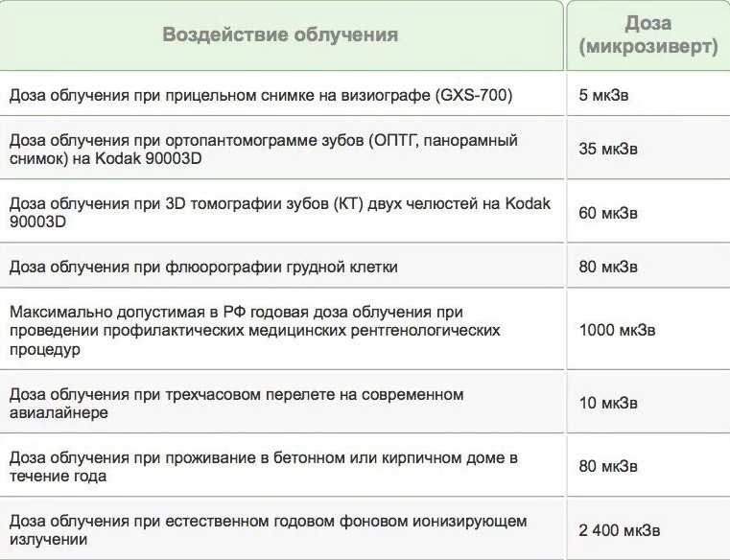Click the '80 мкЗв' флюорография dose cell
730x560 pixels.
(x=648, y=267)
